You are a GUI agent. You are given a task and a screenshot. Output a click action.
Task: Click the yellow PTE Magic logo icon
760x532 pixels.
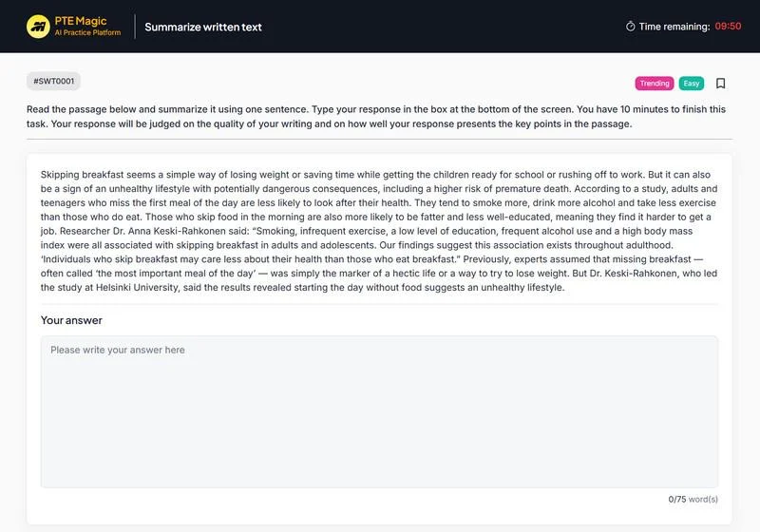pos(39,26)
